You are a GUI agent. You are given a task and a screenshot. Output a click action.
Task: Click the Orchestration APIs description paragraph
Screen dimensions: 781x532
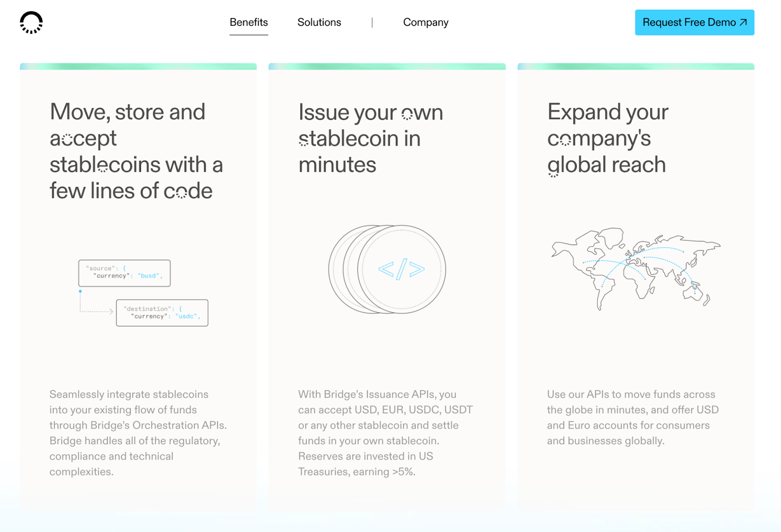(138, 433)
